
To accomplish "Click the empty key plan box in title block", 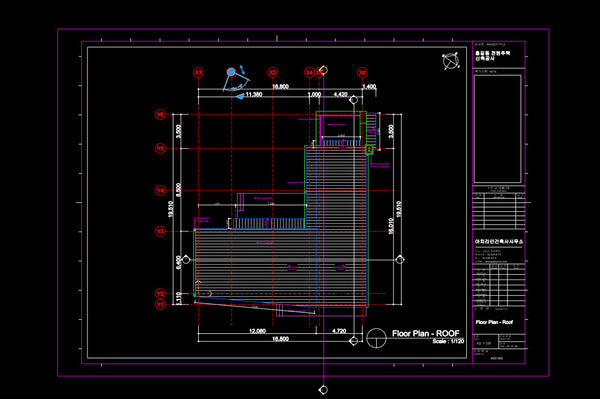I will pos(497,129).
